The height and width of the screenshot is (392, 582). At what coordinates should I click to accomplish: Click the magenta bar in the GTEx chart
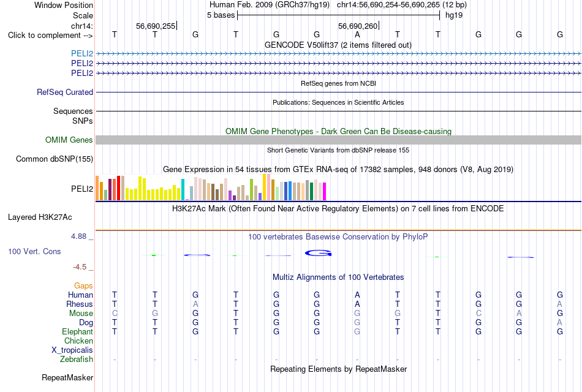point(325,192)
